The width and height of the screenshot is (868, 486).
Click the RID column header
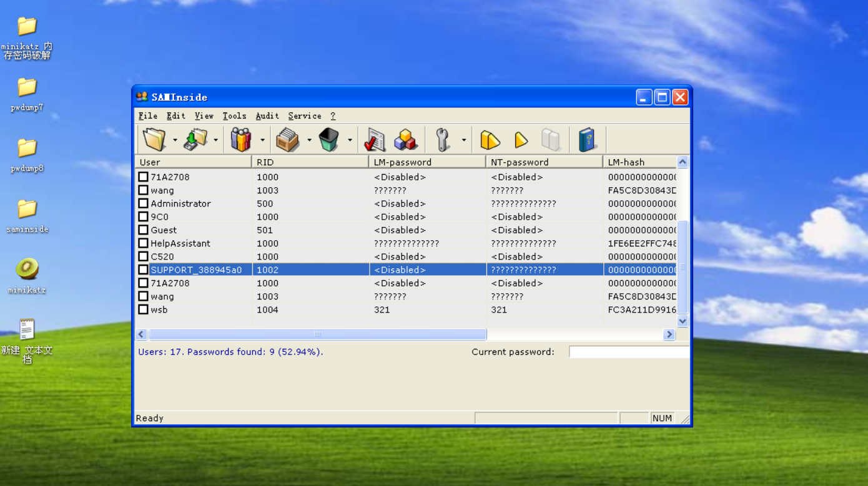[309, 162]
